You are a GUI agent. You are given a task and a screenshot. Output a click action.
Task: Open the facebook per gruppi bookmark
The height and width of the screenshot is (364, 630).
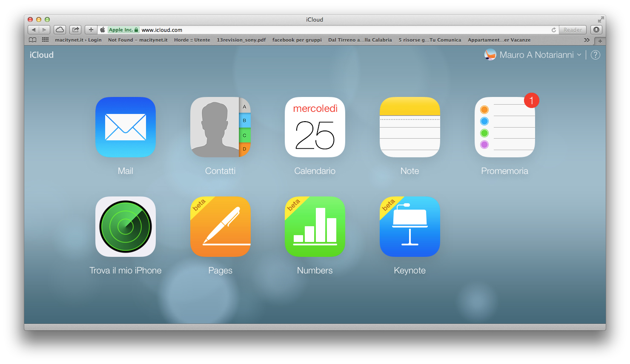297,40
